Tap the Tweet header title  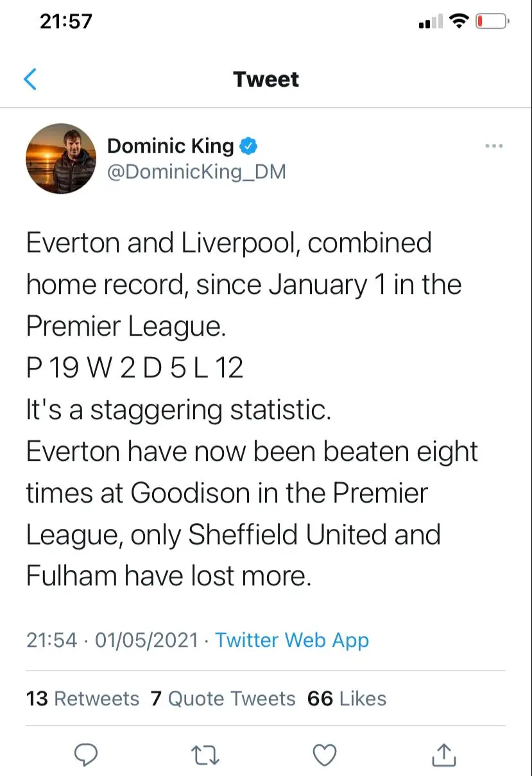(266, 80)
